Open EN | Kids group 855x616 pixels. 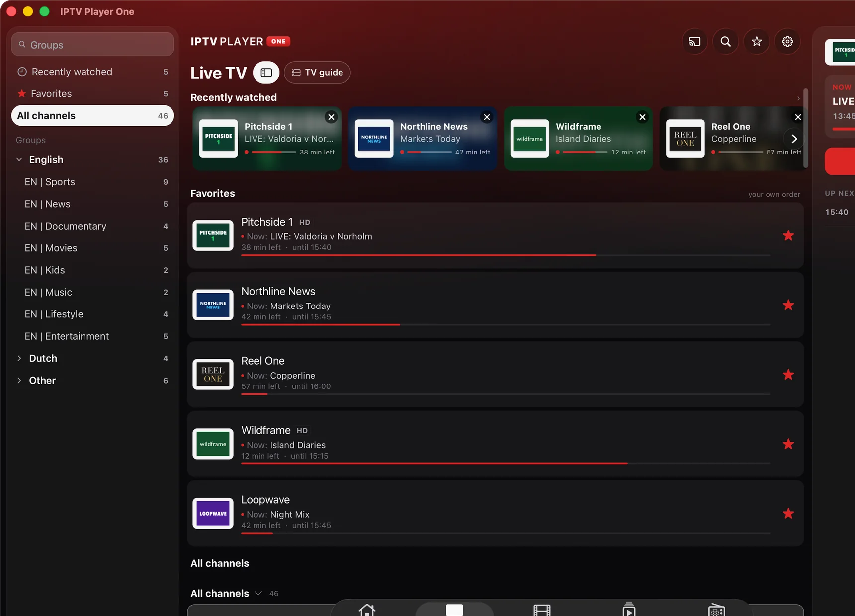(92, 270)
